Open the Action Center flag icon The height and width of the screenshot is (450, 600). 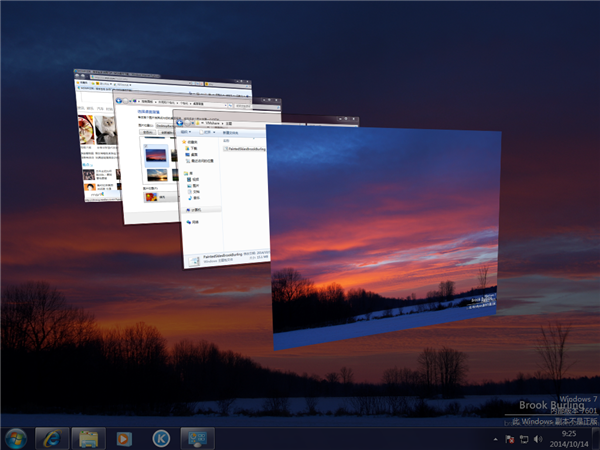point(509,438)
